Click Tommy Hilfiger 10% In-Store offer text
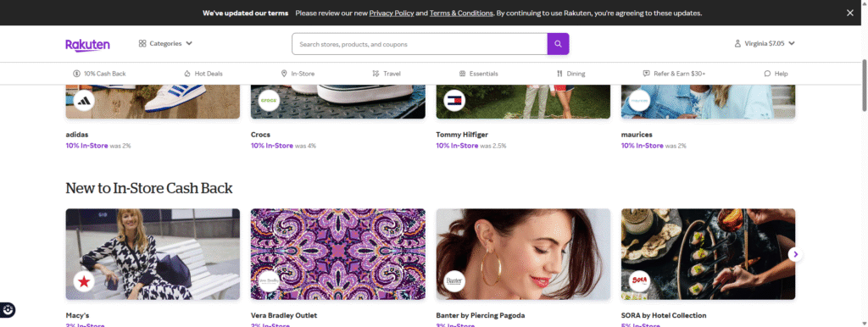This screenshot has height=327, width=868. click(x=457, y=146)
